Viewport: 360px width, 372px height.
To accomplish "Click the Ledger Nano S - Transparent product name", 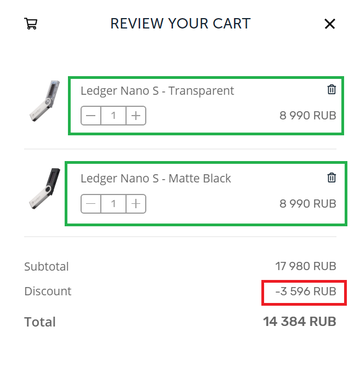I will [x=157, y=91].
